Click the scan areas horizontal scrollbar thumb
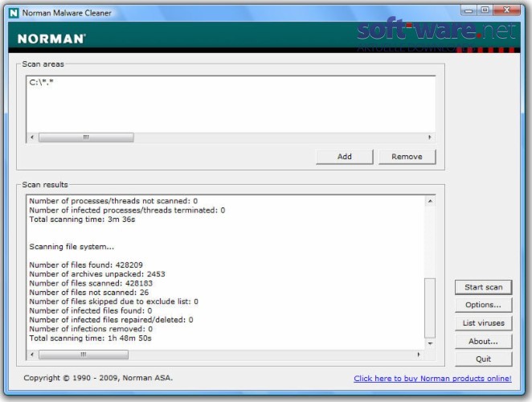 tap(86, 137)
